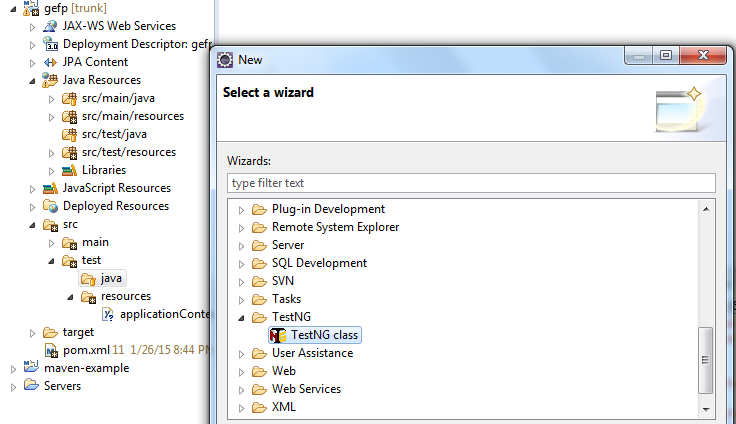Viewport: 736px width, 424px height.
Task: Click the src/test/java source folder icon
Action: point(69,134)
